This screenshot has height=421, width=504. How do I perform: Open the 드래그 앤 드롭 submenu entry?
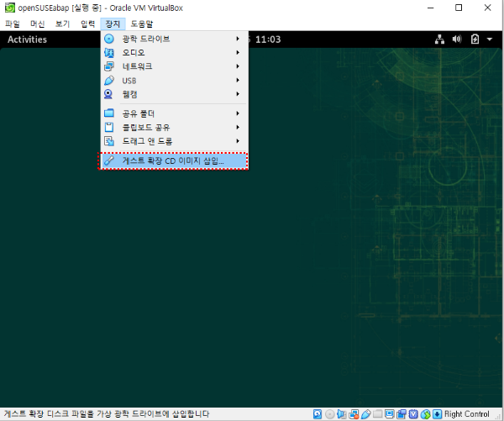(174, 141)
